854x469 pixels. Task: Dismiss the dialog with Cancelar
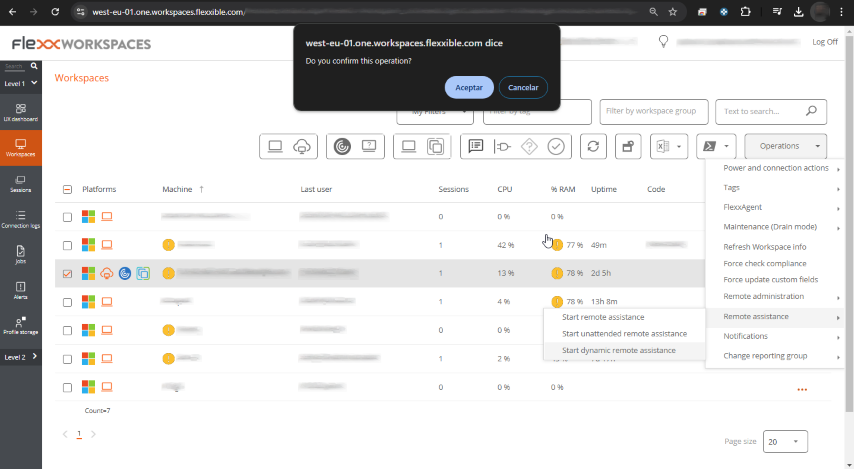(523, 87)
